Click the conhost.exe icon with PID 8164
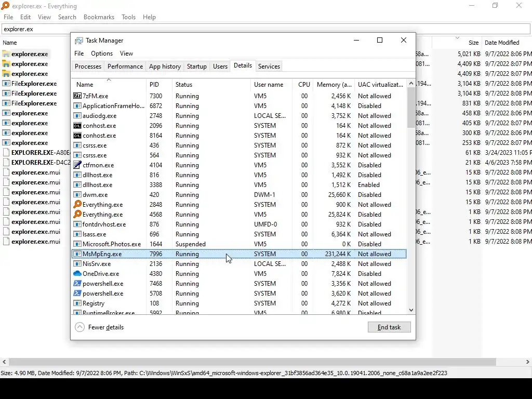Image resolution: width=532 pixels, height=399 pixels. [x=77, y=136]
